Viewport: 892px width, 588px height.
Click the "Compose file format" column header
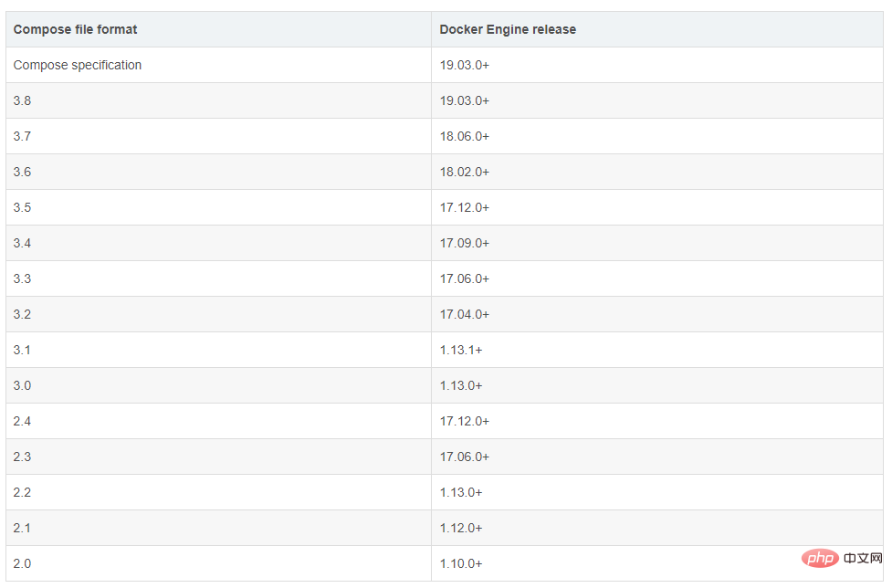pyautogui.click(x=75, y=29)
